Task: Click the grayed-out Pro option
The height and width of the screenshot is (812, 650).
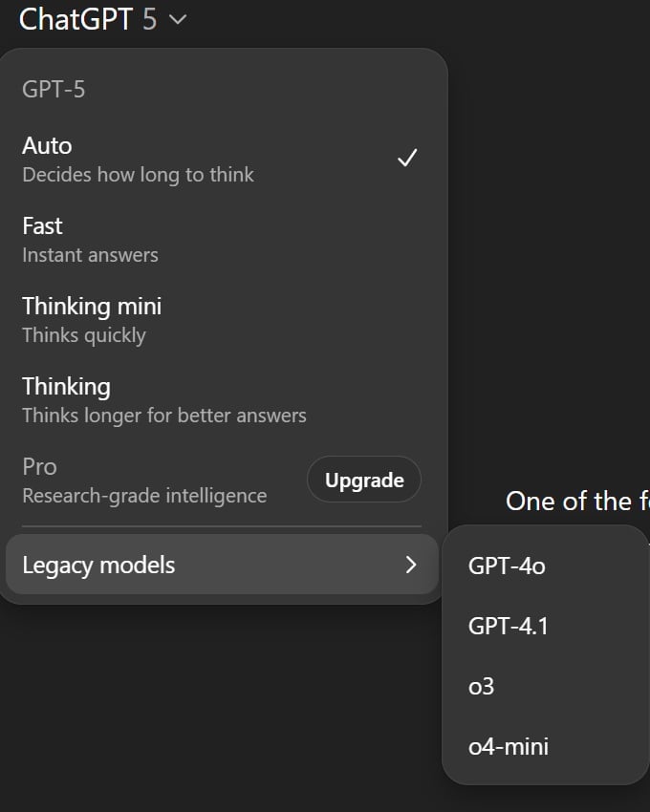Action: coord(38,467)
